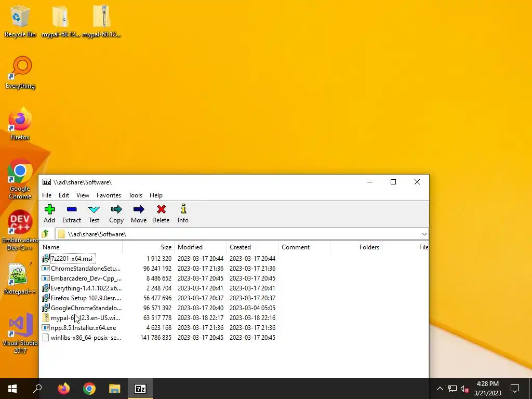Run the Test archive tool
This screenshot has width=532, height=399.
[94, 214]
